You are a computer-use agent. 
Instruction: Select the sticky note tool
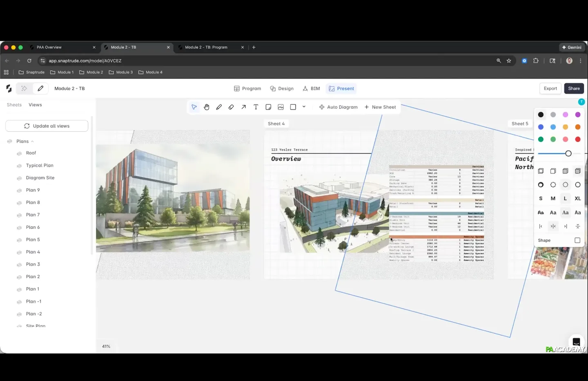coord(268,107)
